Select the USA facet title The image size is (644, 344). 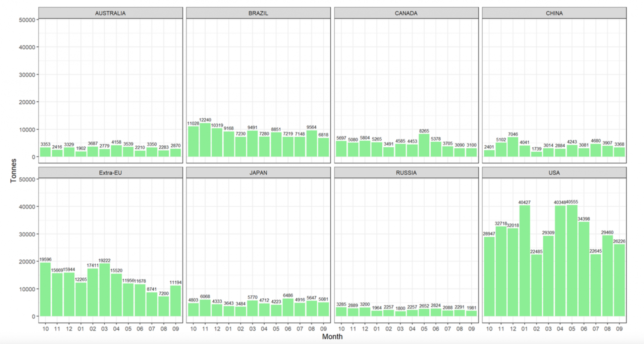point(554,173)
